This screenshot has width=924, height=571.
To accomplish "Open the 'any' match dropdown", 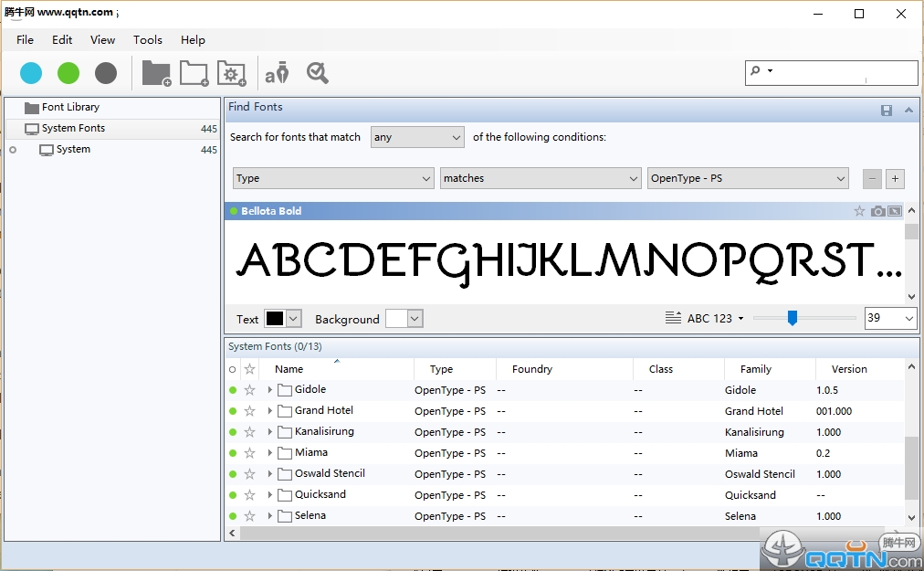I will click(417, 137).
